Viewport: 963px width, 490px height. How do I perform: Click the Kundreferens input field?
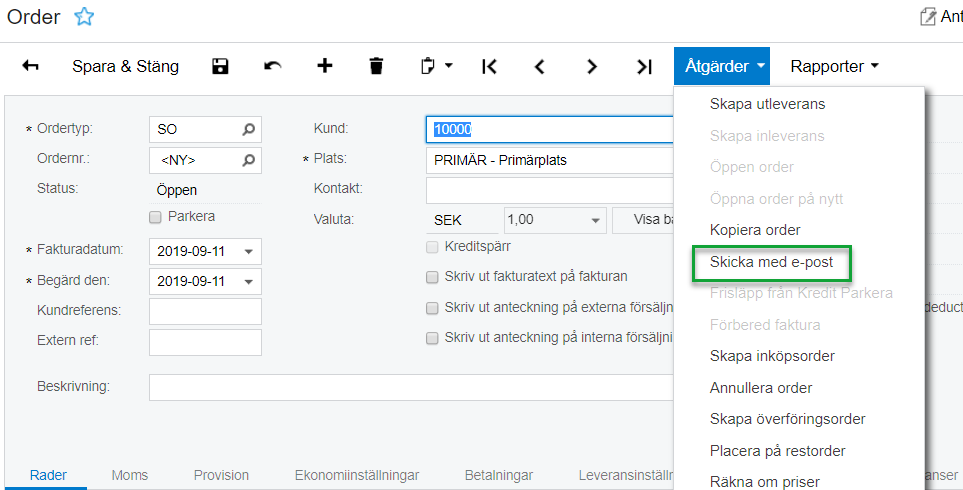(205, 311)
